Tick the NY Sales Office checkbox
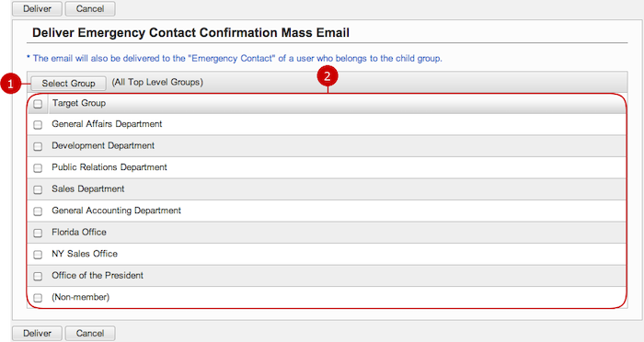 tap(38, 255)
